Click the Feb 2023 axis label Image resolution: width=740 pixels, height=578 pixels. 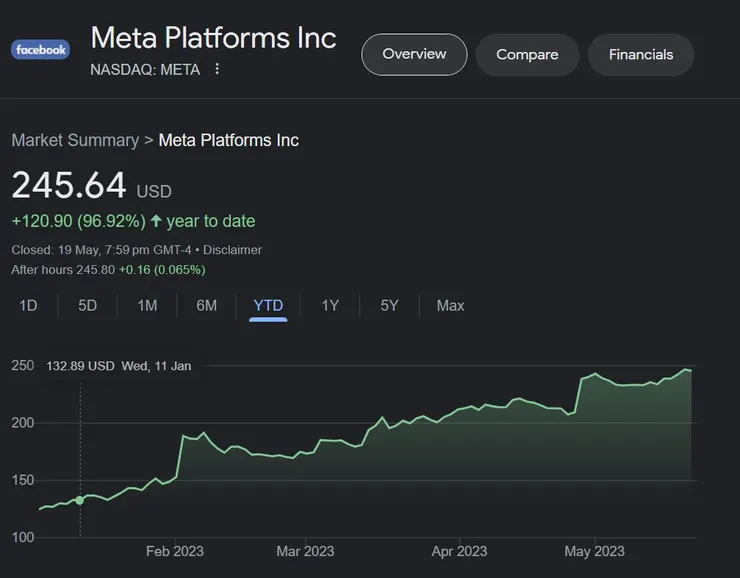coord(175,551)
